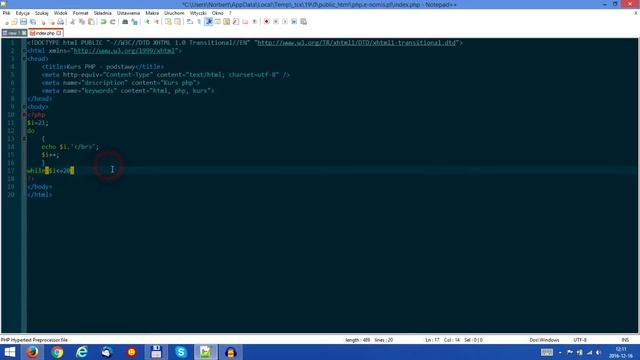Collapse the head block fold marker on line 3

[x=24, y=59]
